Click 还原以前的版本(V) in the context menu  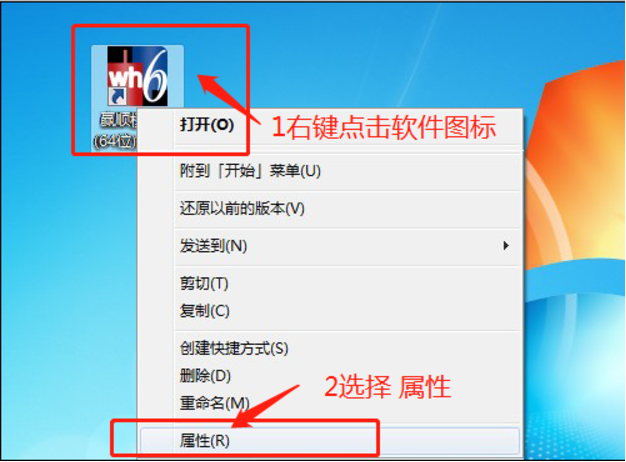click(x=242, y=208)
